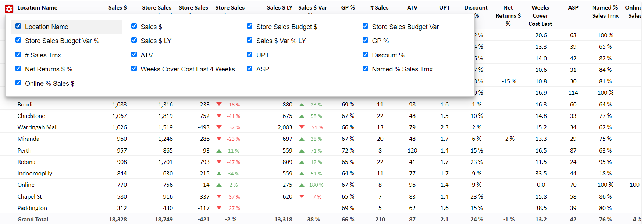Click the red down arrow beside Warringah Mall -51 %

click(302, 127)
